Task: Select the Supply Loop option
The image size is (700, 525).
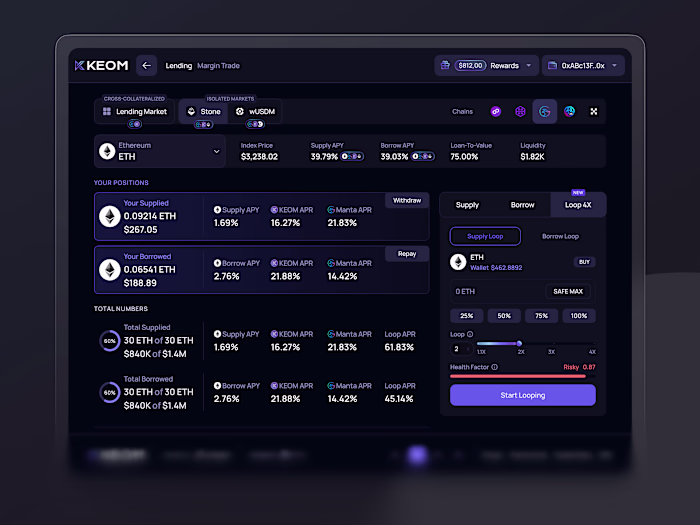Action: click(485, 236)
